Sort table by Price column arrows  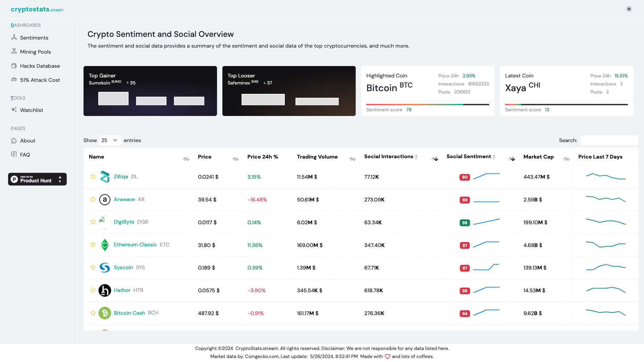point(236,159)
